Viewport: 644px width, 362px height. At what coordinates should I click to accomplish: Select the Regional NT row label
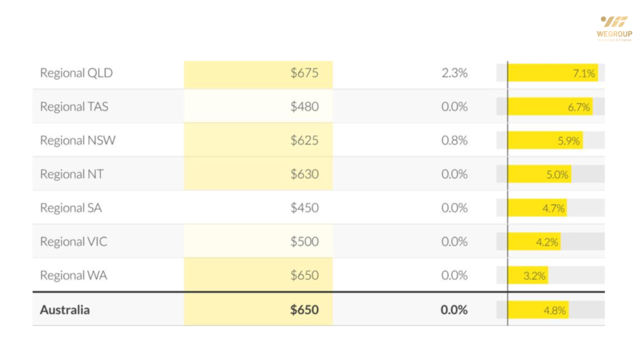(x=71, y=174)
